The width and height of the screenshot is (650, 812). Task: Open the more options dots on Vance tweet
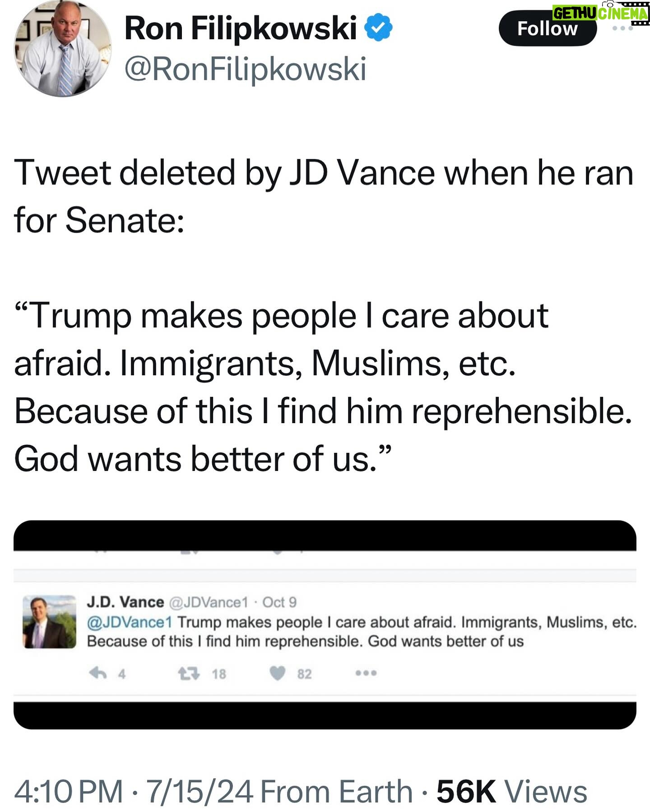point(366,673)
